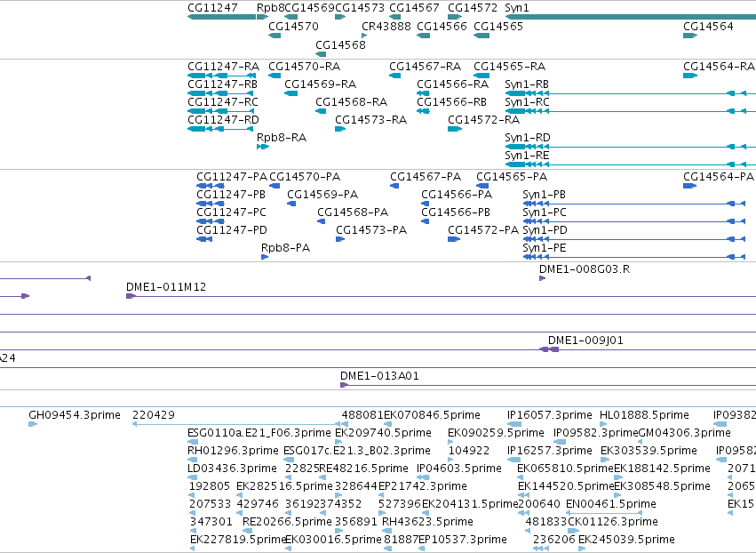Click purple arrow glyph under DME1-008G03.R

pyautogui.click(x=542, y=278)
